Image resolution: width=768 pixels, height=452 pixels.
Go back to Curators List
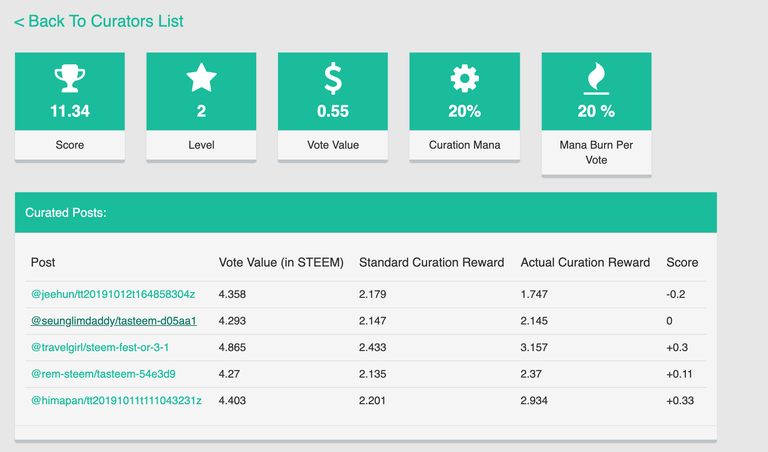[x=99, y=21]
